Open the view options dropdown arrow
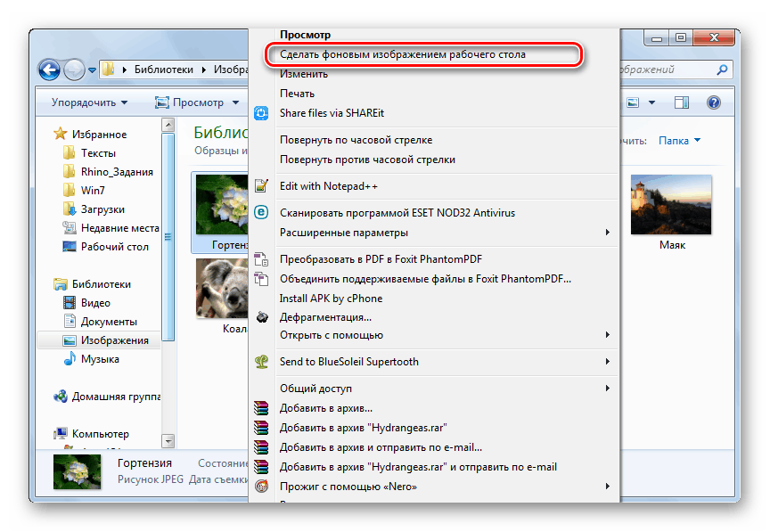Image resolution: width=770 pixels, height=532 pixels. pos(651,102)
